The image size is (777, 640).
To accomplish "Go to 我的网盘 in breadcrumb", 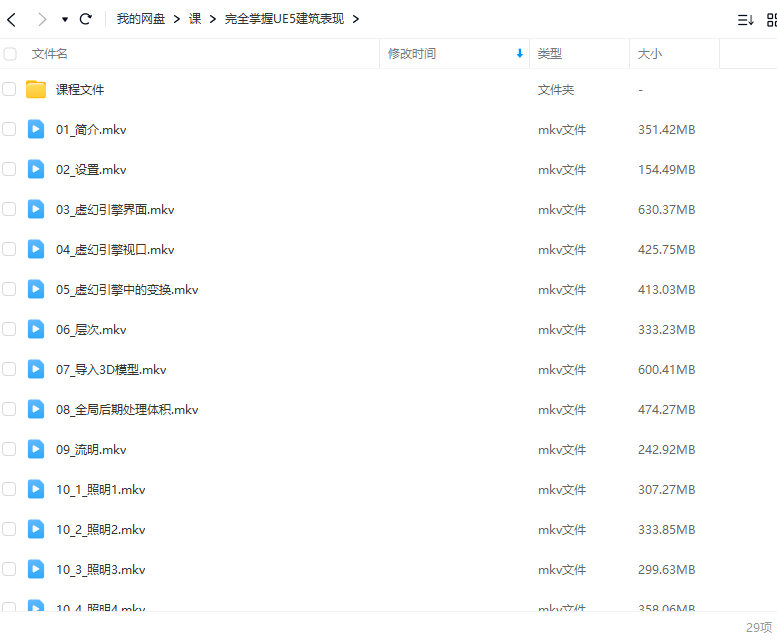I will pyautogui.click(x=141, y=19).
